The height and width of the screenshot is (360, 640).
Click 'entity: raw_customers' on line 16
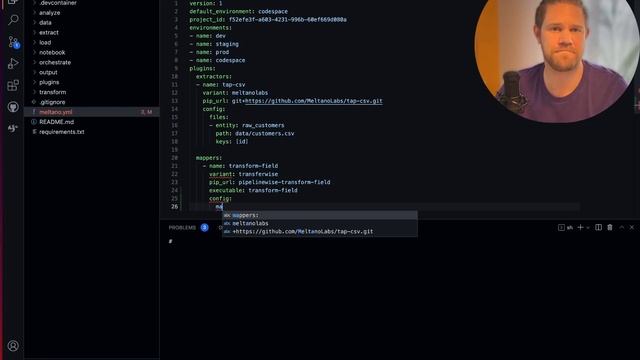point(250,125)
